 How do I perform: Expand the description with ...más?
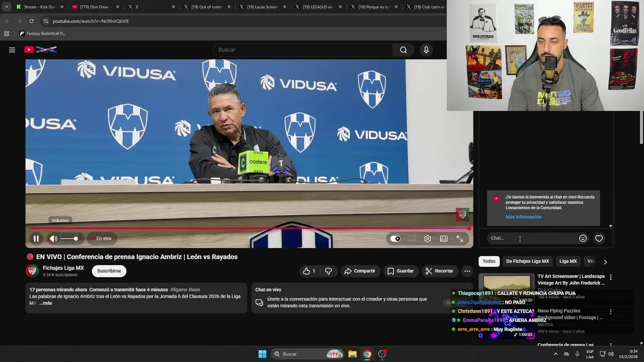point(46,303)
